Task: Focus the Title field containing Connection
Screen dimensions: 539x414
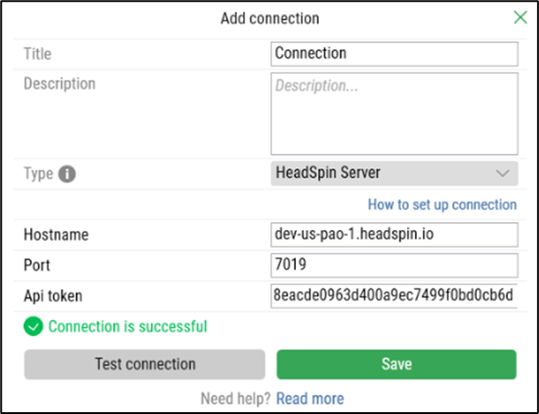Action: 394,54
